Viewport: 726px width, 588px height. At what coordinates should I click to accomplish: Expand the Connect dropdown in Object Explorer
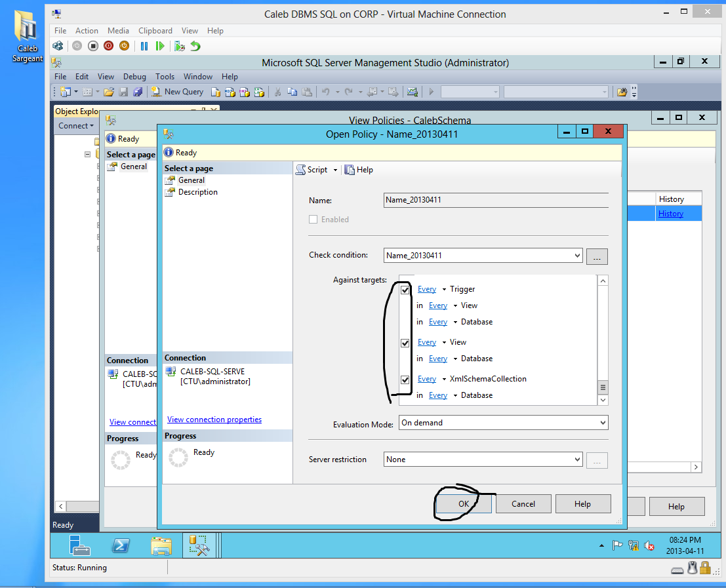tap(76, 126)
